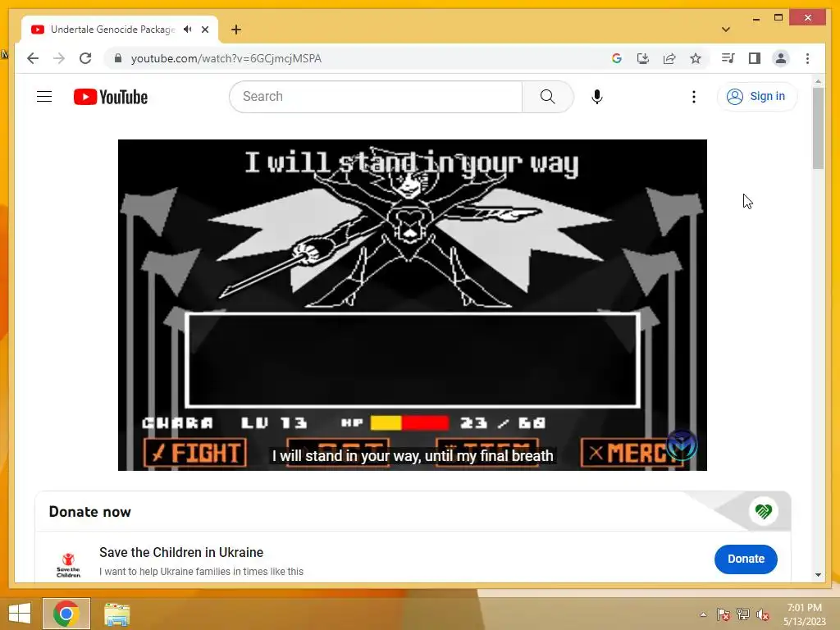840x630 pixels.
Task: Open a new tab
Action: [x=236, y=30]
